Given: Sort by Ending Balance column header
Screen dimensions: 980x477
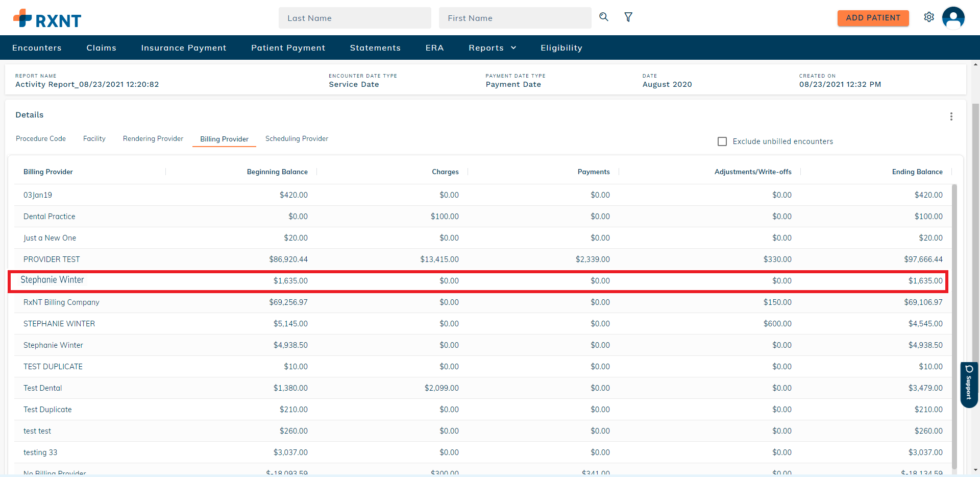Looking at the screenshot, I should [x=917, y=172].
